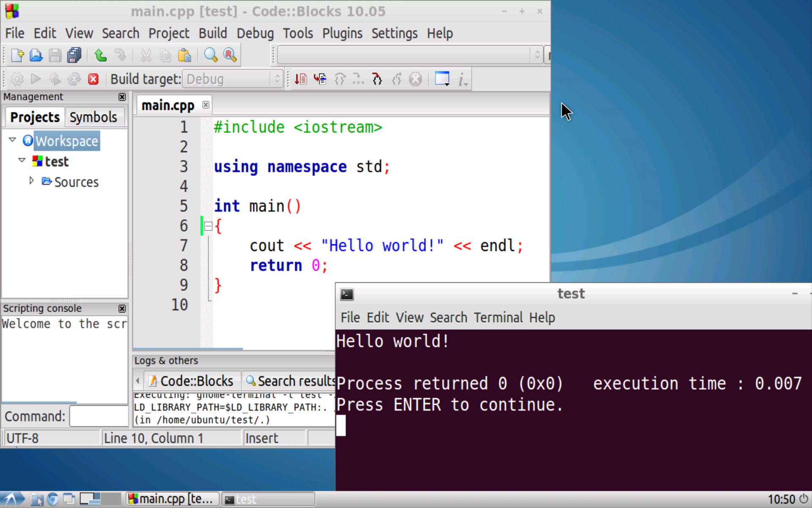Viewport: 812px width, 508px height.
Task: Click the Copy toolbar icon
Action: point(165,55)
